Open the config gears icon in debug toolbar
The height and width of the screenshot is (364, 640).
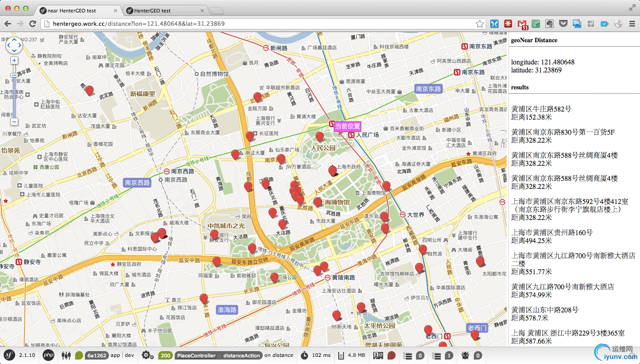pyautogui.click(x=148, y=355)
